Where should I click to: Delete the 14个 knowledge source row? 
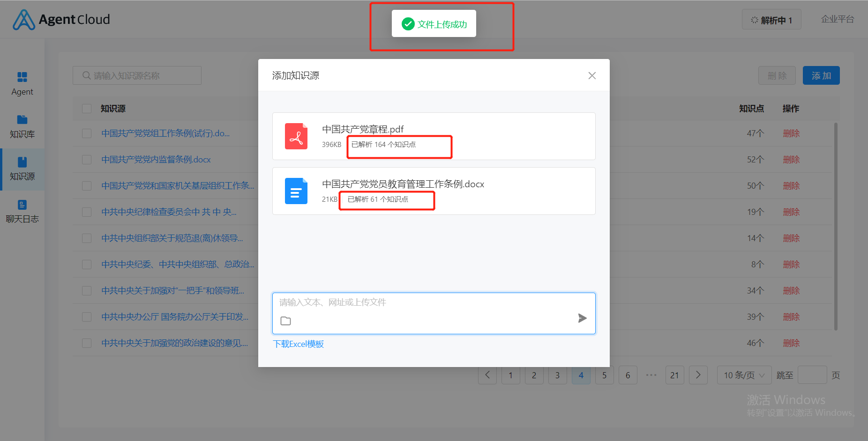pos(791,238)
